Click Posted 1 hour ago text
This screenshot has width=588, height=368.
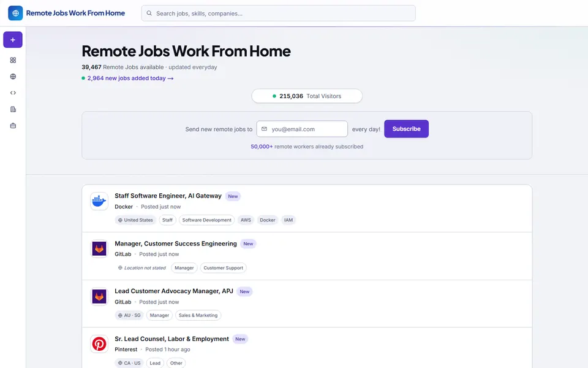pos(168,349)
